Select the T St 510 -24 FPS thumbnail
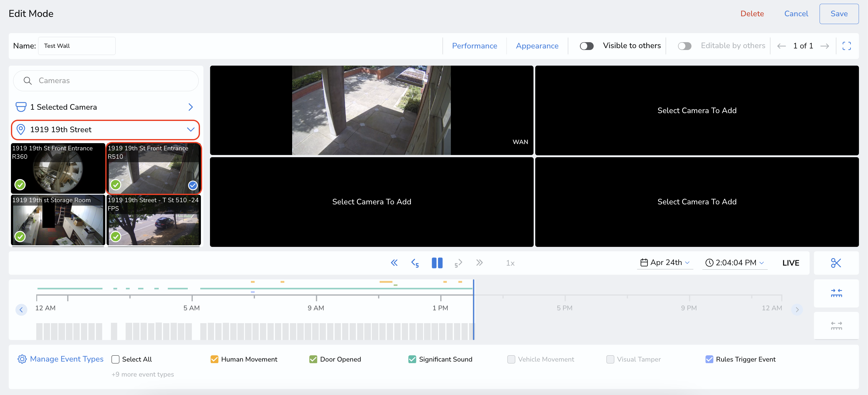Viewport: 868px width, 395px height. [154, 220]
